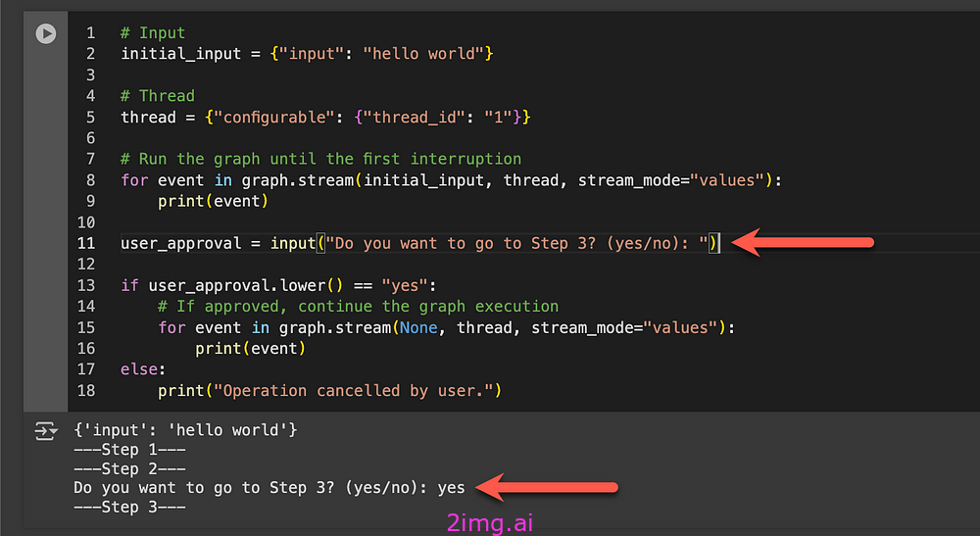Click 'Operation cancelled by user.' print line
This screenshot has height=536, width=980.
329,390
